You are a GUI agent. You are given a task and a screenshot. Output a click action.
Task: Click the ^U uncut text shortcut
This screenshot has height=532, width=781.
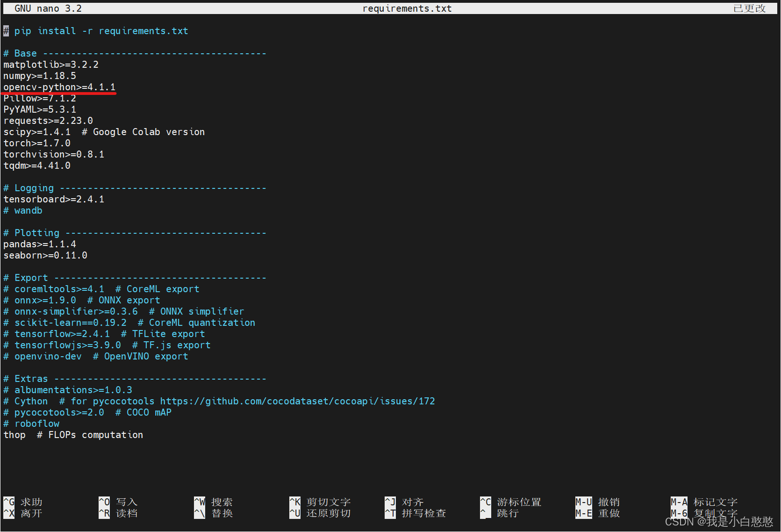320,513
